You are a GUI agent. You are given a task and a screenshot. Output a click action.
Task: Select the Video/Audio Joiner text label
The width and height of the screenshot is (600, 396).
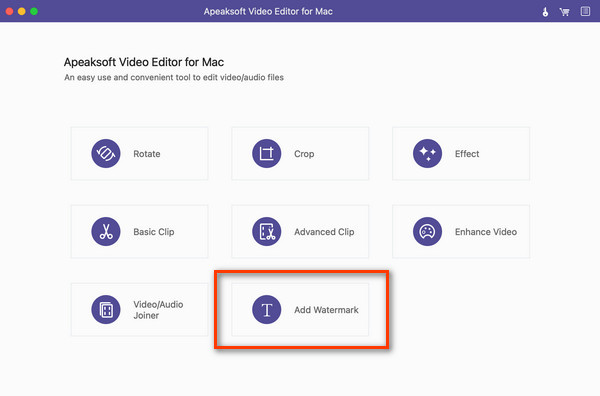click(x=158, y=310)
